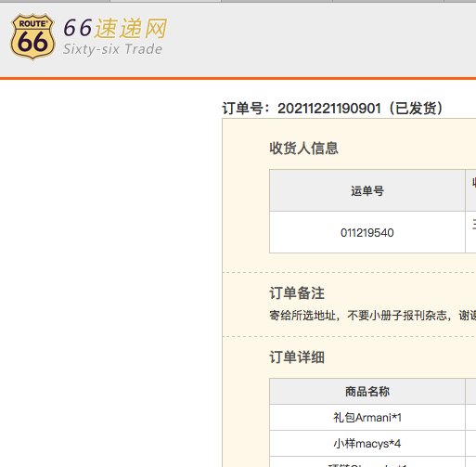Open the 66速递网 site title
Screen dimensions: 476x467
(x=115, y=28)
